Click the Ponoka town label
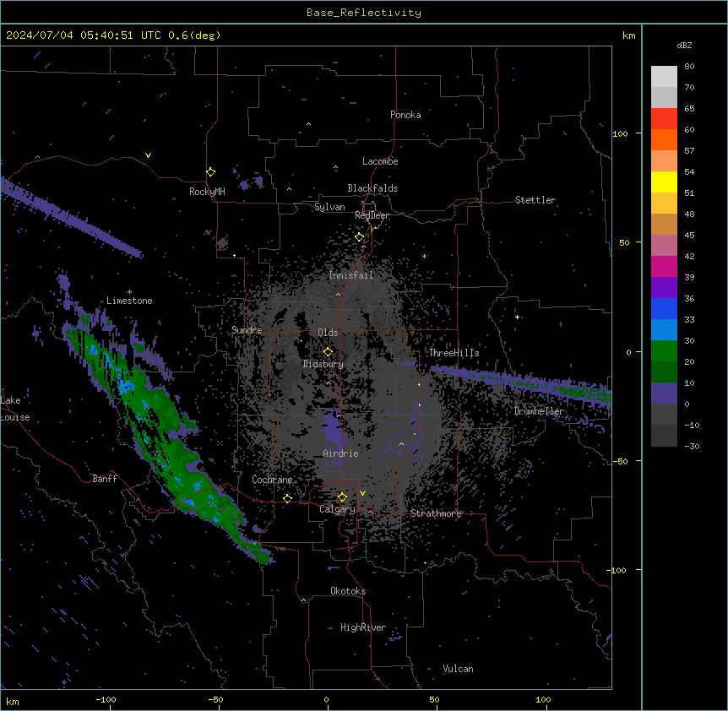 click(405, 115)
